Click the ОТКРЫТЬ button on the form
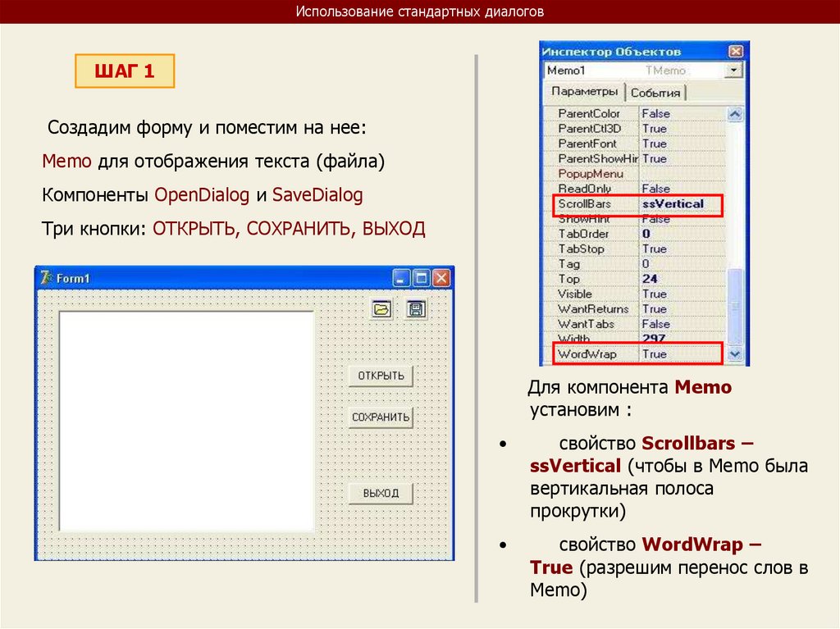Image resolution: width=840 pixels, height=629 pixels. pyautogui.click(x=381, y=376)
